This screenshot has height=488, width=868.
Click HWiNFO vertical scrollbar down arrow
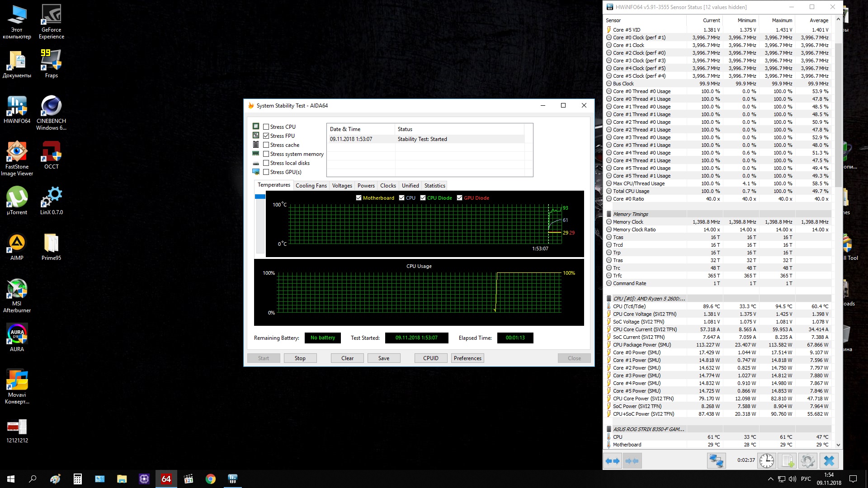pyautogui.click(x=838, y=445)
